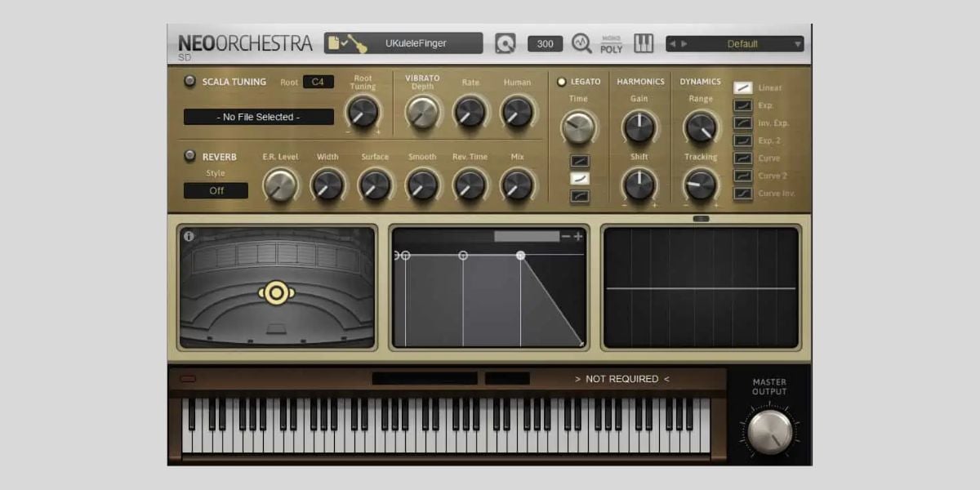The height and width of the screenshot is (490, 980).
Task: Click the Harmonics Shift knob
Action: pos(639,185)
